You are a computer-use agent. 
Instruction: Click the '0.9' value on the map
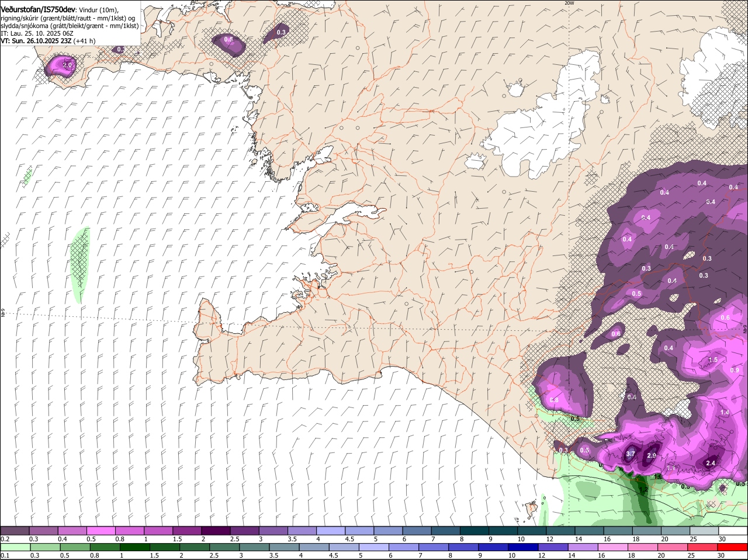coord(735,370)
